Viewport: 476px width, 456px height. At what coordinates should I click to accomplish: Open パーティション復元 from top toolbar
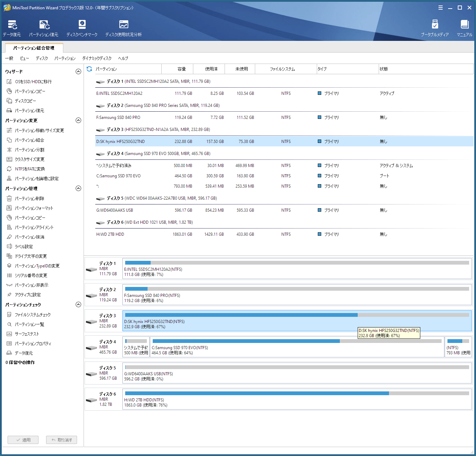point(44,28)
